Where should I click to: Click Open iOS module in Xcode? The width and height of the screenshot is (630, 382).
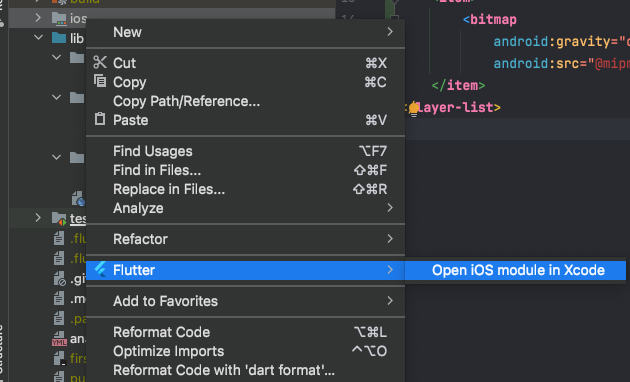515,270
